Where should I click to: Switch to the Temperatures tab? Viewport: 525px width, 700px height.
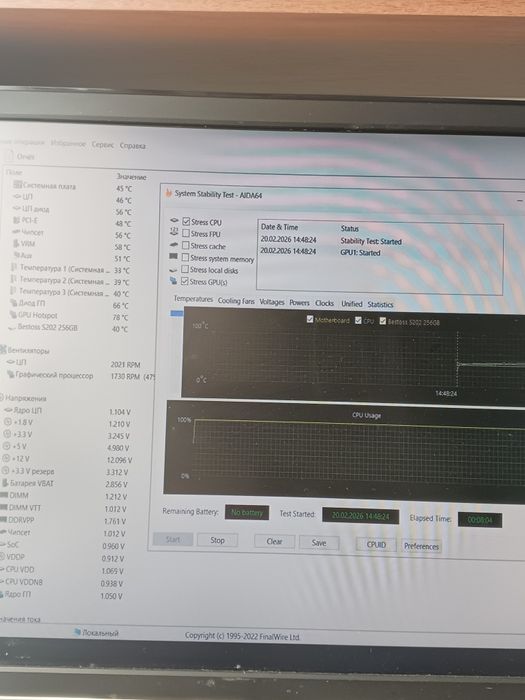click(193, 299)
